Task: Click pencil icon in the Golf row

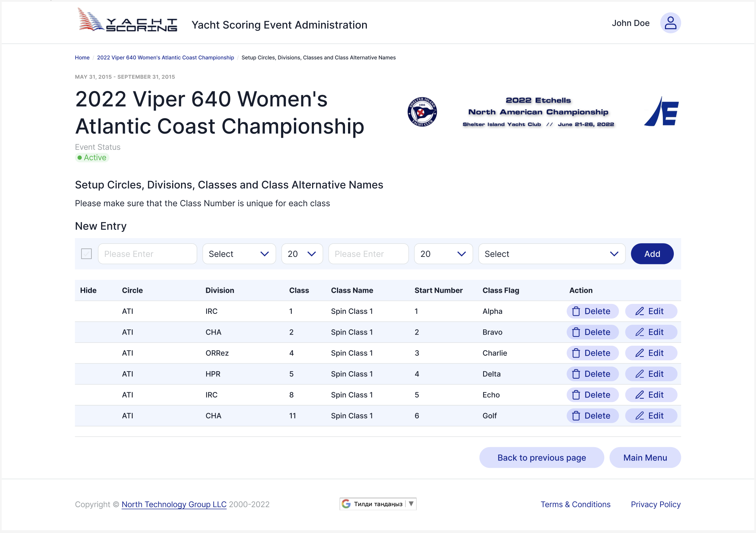Action: tap(640, 416)
